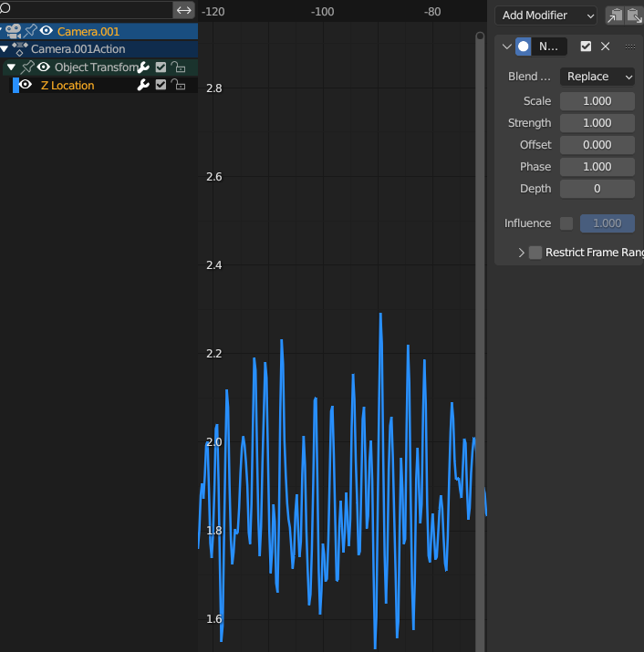Click the pin icon next to Camera.001
This screenshot has height=652, width=644.
[x=30, y=31]
